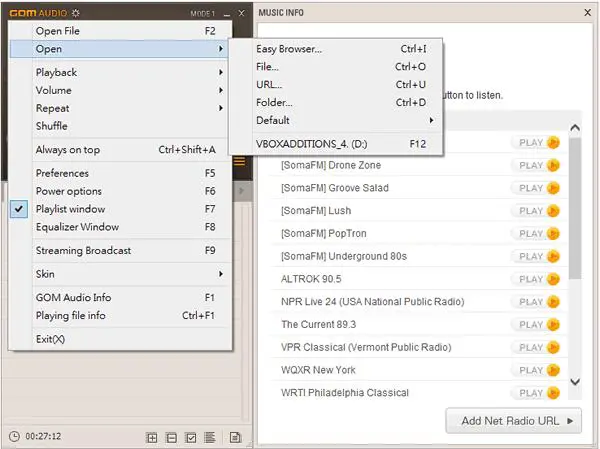The width and height of the screenshot is (600, 449).
Task: Choose Exit(X) from the menu
Action: (x=121, y=339)
